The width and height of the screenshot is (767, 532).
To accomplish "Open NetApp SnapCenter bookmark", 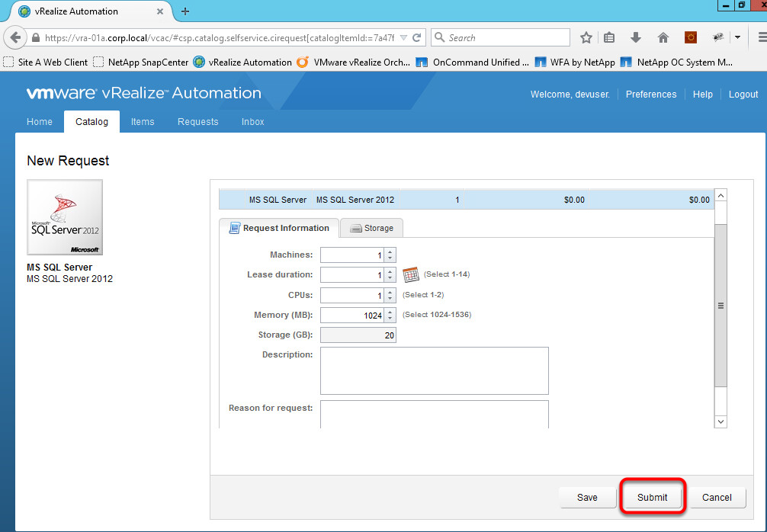I will 141,62.
